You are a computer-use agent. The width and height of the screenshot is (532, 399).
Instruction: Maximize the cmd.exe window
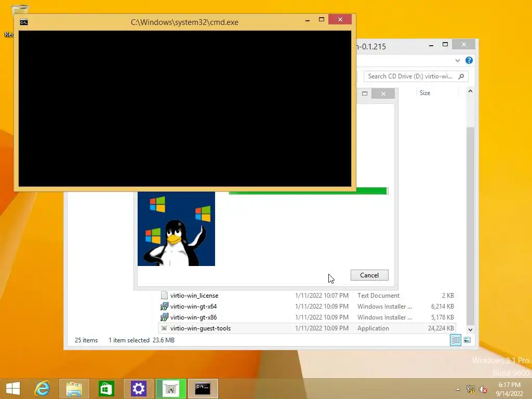[x=322, y=20]
